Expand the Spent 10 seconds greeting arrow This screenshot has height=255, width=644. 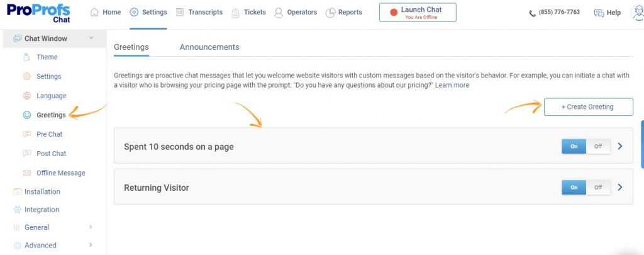620,146
